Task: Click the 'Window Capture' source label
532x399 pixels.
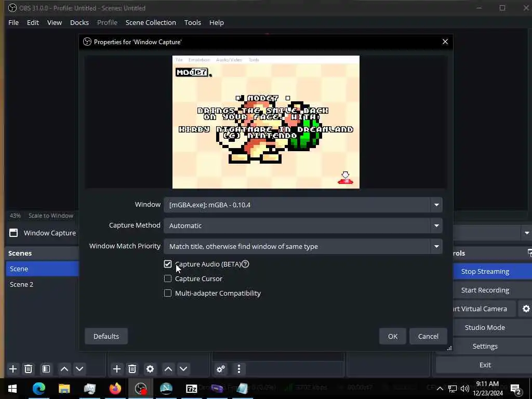Action: (x=50, y=233)
